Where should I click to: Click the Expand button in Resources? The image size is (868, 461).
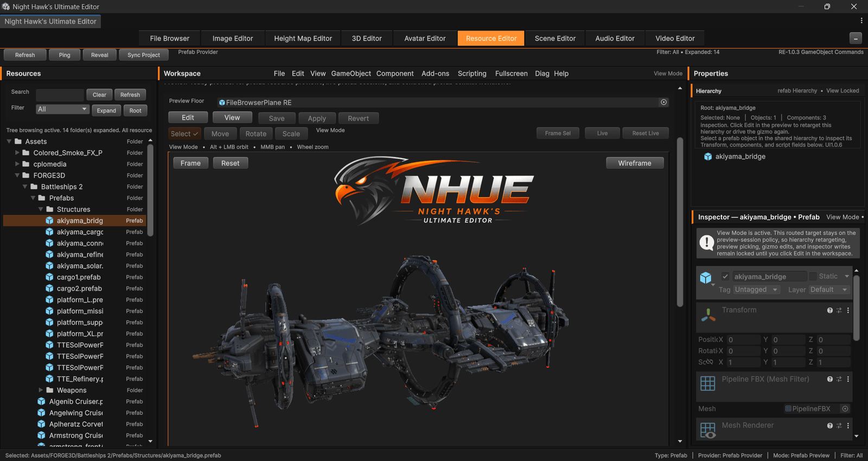pyautogui.click(x=106, y=110)
